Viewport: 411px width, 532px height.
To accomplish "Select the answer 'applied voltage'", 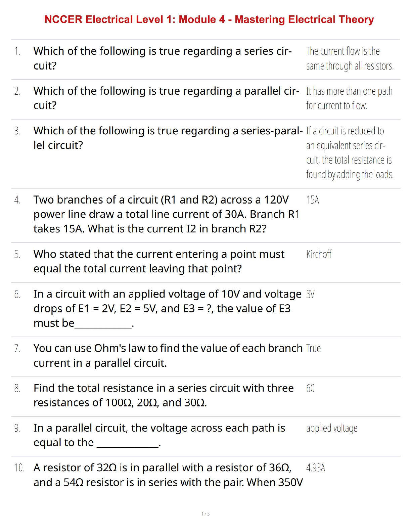I will coord(332,428).
